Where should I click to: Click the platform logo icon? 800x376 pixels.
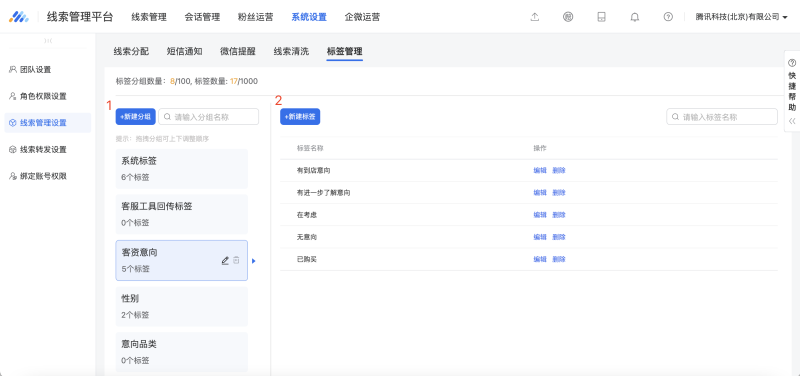tap(19, 17)
